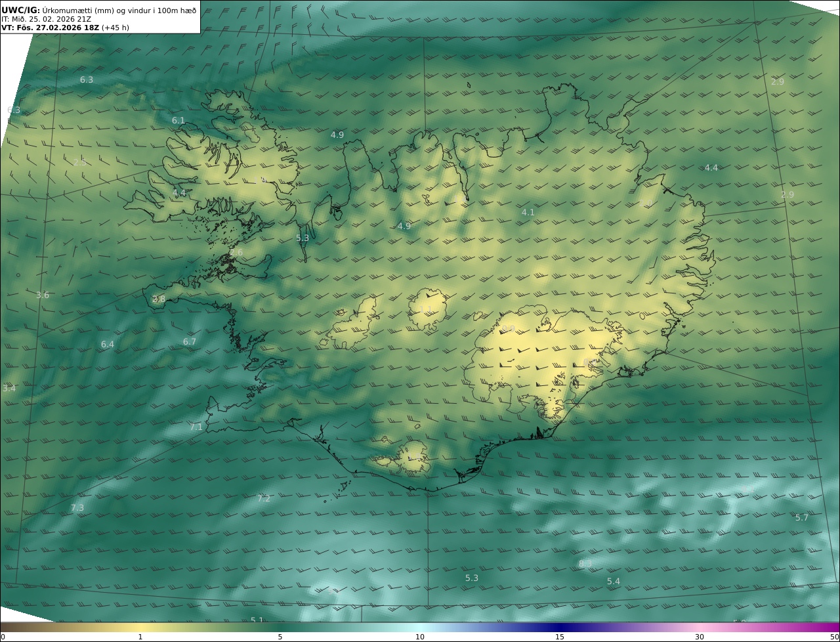
Task: Click the 0 tick label on colorbar
Action: (3, 637)
